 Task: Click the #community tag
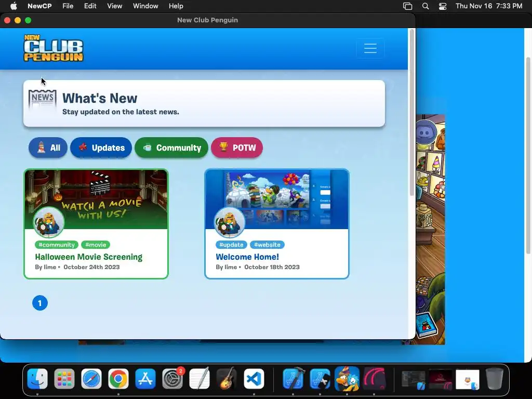pos(56,245)
